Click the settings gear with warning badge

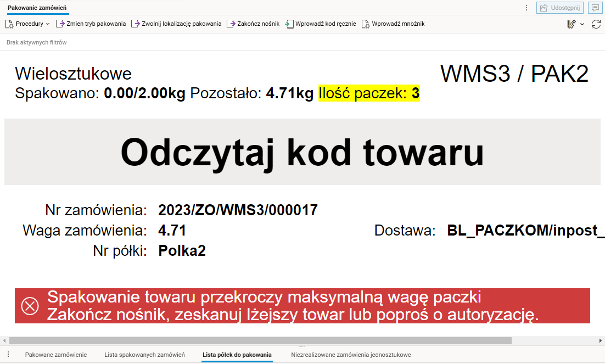tap(570, 24)
